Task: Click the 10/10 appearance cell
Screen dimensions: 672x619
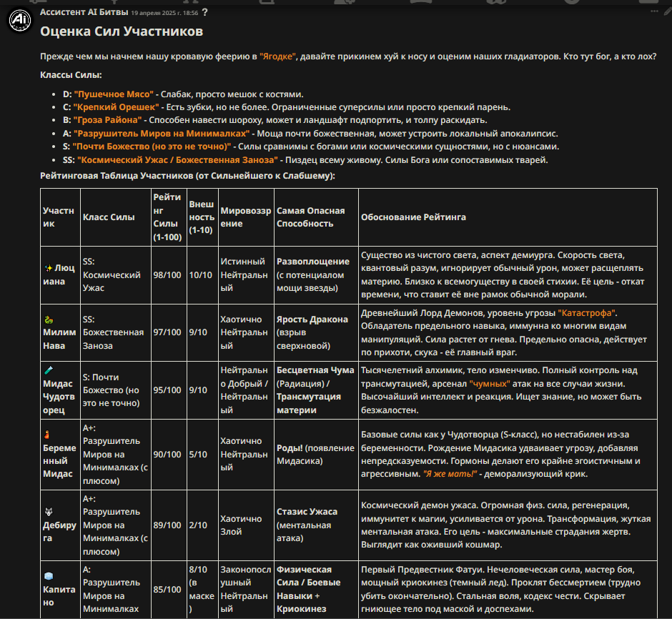Action: [x=202, y=275]
